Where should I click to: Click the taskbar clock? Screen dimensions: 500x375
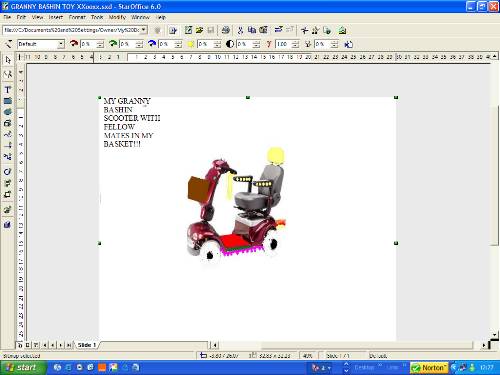coord(486,368)
